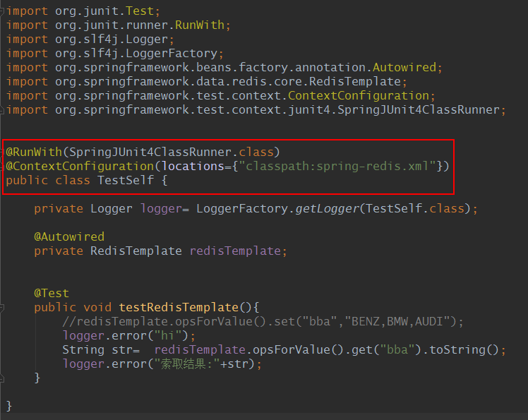The height and width of the screenshot is (420, 528).
Task: Click the 'redisTemplate' field name in its declaration
Action: [235, 251]
